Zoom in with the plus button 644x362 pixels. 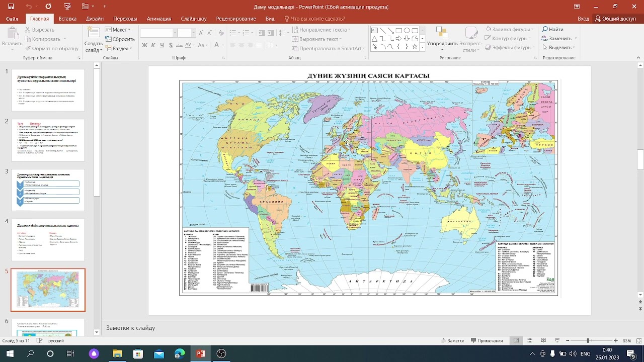click(617, 340)
